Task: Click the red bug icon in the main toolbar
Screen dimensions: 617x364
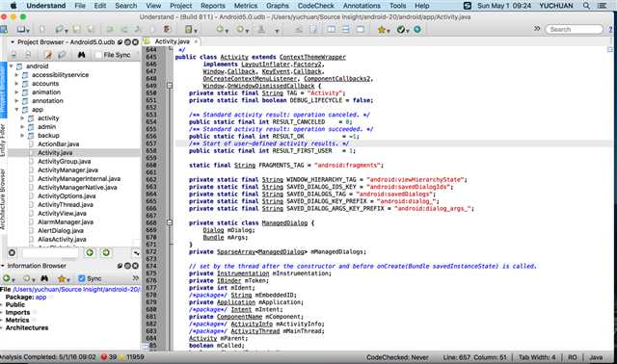Action: coord(167,30)
